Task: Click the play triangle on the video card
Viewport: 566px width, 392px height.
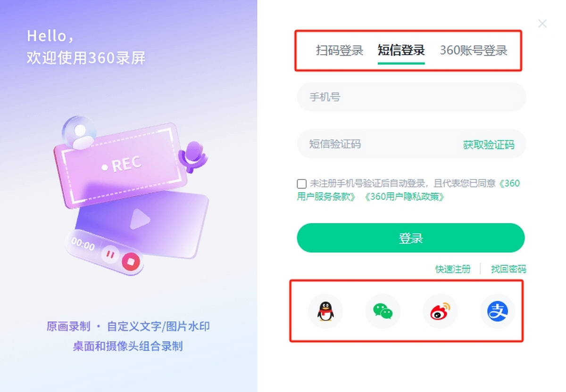Action: [140, 219]
